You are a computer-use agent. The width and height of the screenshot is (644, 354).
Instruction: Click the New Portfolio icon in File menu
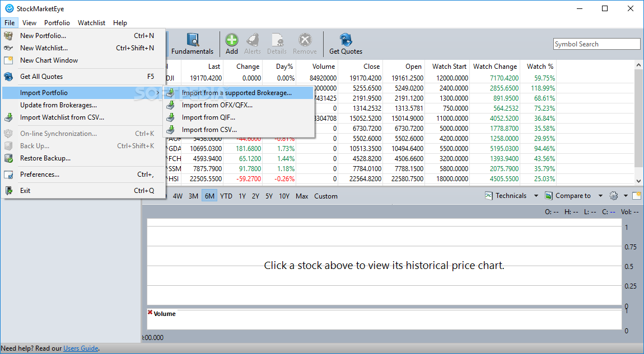(8, 36)
